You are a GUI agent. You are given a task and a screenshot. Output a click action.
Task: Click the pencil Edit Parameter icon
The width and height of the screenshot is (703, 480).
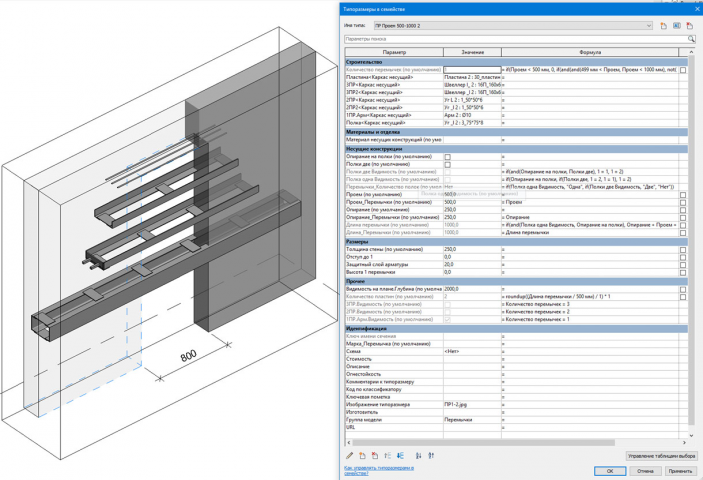(x=349, y=456)
